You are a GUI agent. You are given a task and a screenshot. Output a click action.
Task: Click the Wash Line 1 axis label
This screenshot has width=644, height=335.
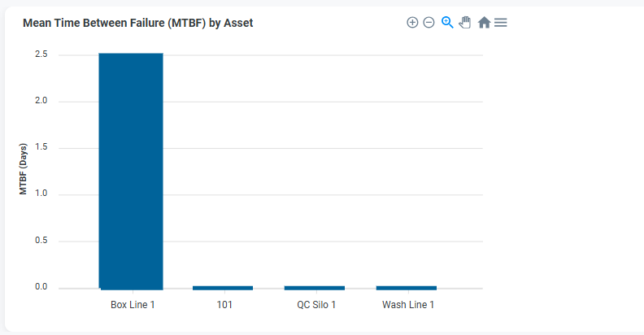408,305
